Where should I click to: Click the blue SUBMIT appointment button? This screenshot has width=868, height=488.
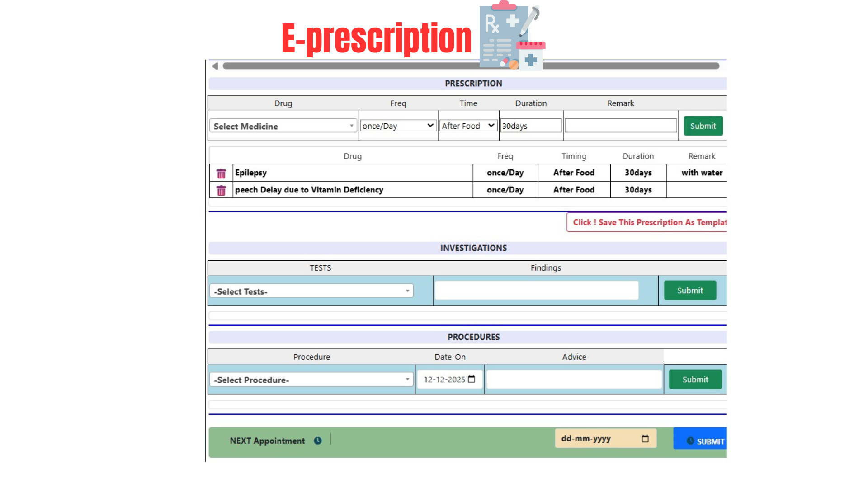pyautogui.click(x=701, y=441)
